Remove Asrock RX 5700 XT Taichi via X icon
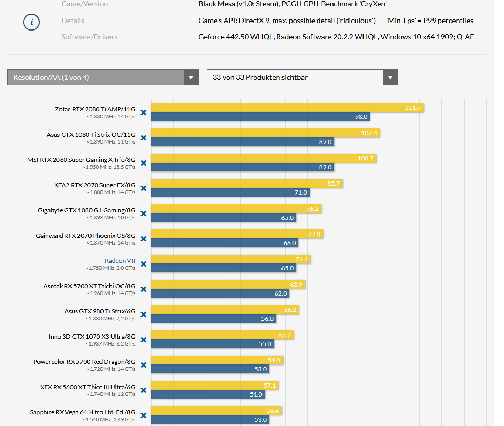 pyautogui.click(x=143, y=289)
